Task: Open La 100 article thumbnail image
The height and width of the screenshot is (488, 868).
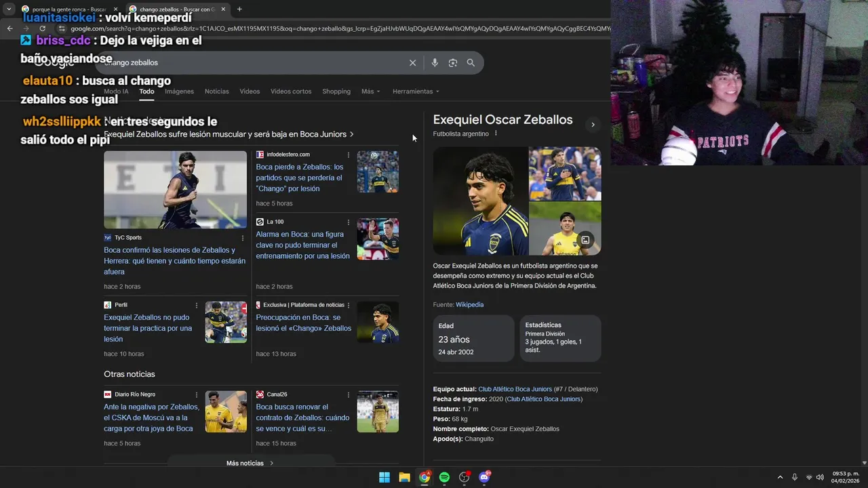Action: click(378, 239)
